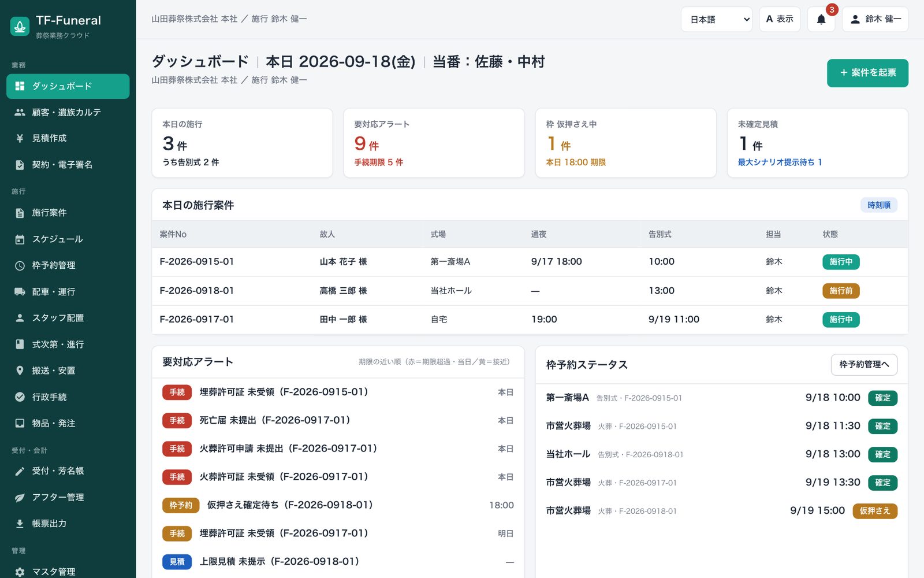Screen dimensions: 924x578
Task: Click the 契約・電子署名 document icon
Action: [20, 165]
